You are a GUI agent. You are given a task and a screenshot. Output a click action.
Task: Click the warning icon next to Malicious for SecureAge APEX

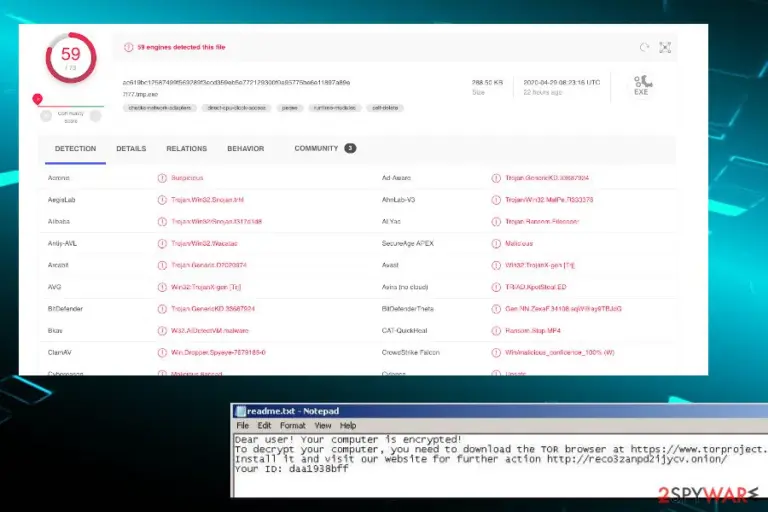pyautogui.click(x=496, y=244)
